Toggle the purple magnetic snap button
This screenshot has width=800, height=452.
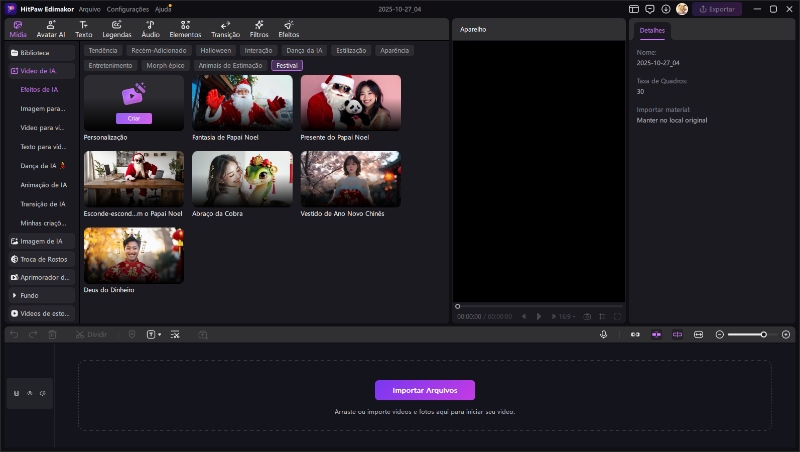point(656,334)
